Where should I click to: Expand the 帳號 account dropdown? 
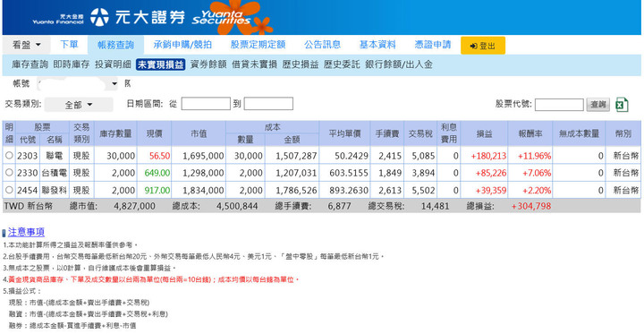click(x=78, y=84)
